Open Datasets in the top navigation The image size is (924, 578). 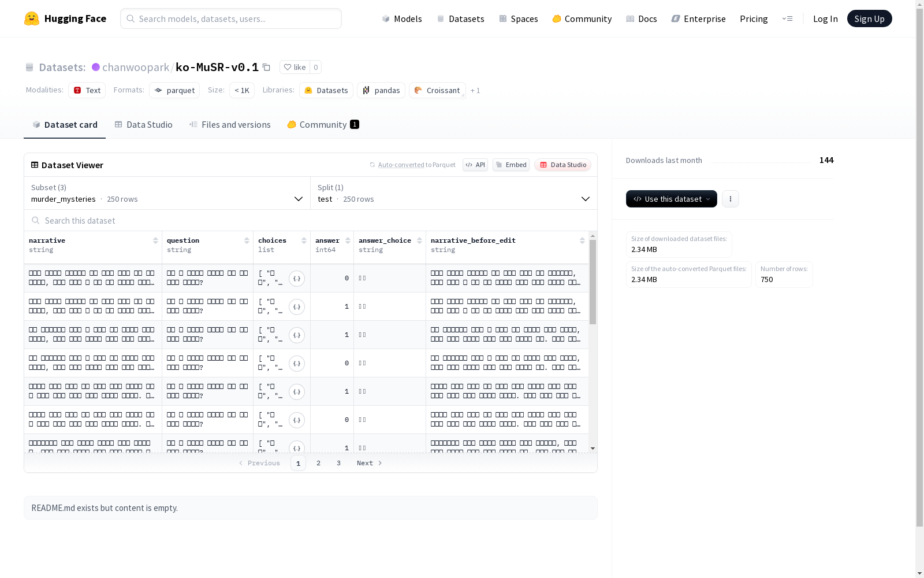click(460, 18)
